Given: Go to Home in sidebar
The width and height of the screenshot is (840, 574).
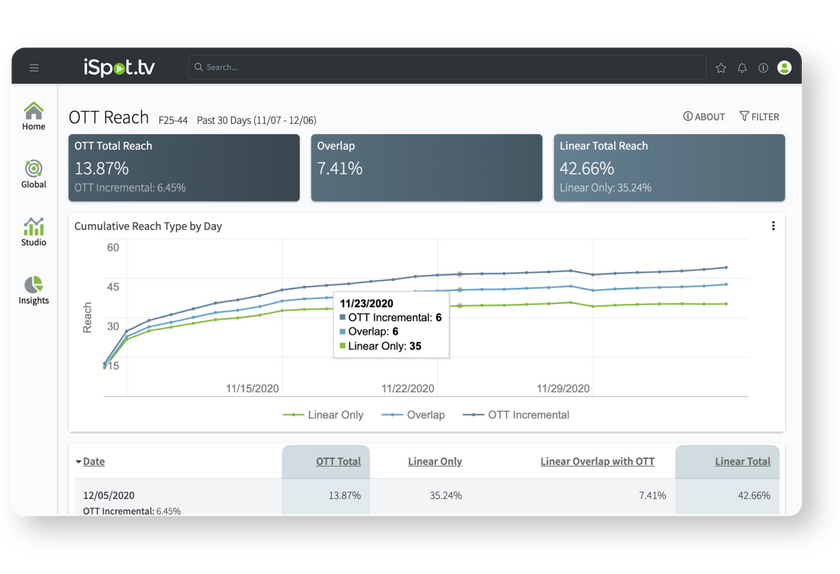Looking at the screenshot, I should pyautogui.click(x=34, y=116).
